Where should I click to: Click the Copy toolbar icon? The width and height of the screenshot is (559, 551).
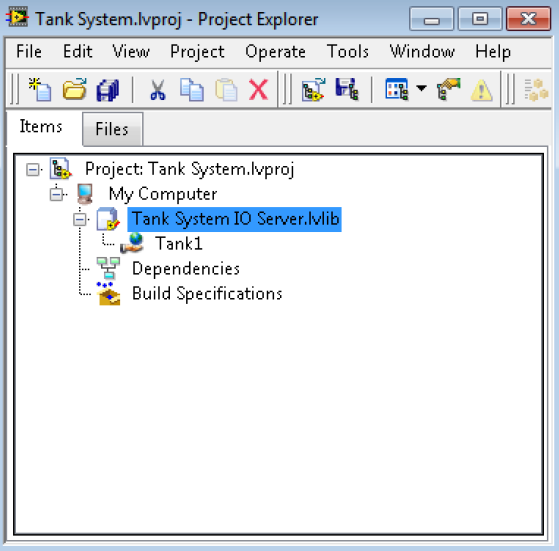[192, 90]
